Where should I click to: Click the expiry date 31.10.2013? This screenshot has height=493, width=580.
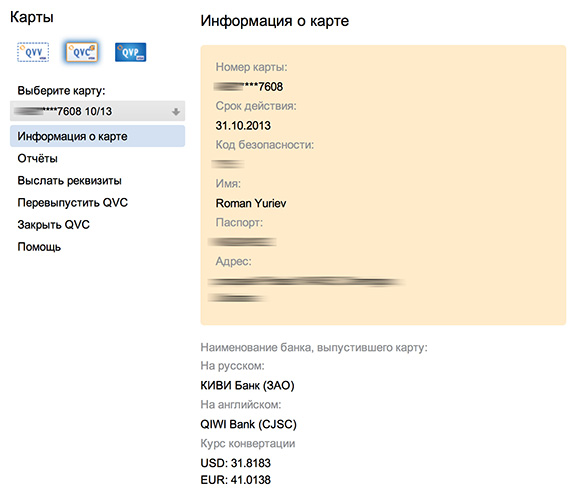tap(243, 125)
